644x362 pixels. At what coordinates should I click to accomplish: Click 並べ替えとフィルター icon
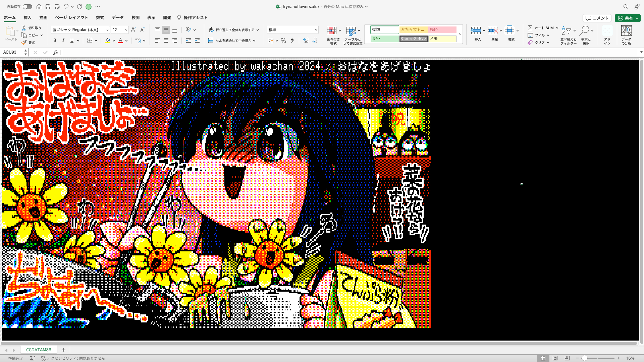567,31
